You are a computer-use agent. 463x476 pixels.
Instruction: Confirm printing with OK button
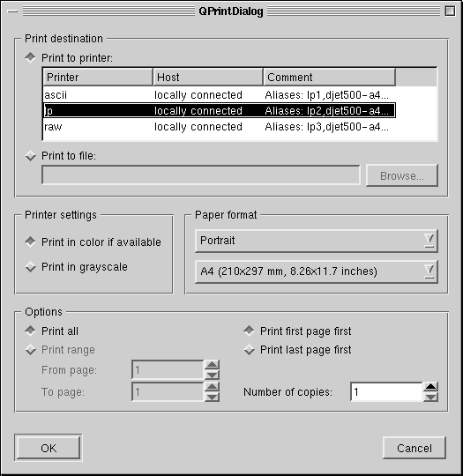49,448
